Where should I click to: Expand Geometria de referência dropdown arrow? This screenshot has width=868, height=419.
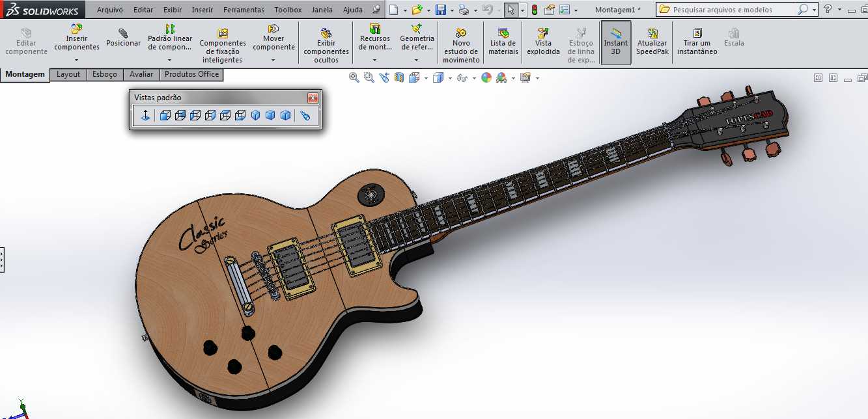pyautogui.click(x=417, y=60)
